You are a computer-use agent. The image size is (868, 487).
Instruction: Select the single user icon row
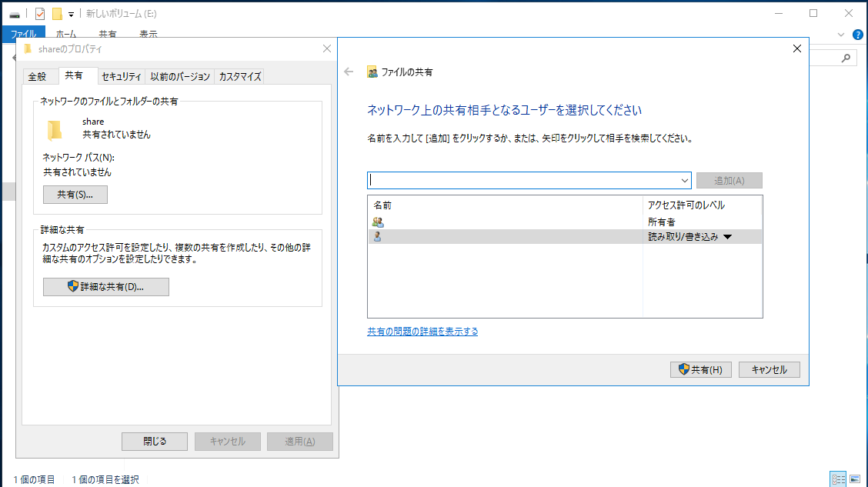(x=565, y=236)
